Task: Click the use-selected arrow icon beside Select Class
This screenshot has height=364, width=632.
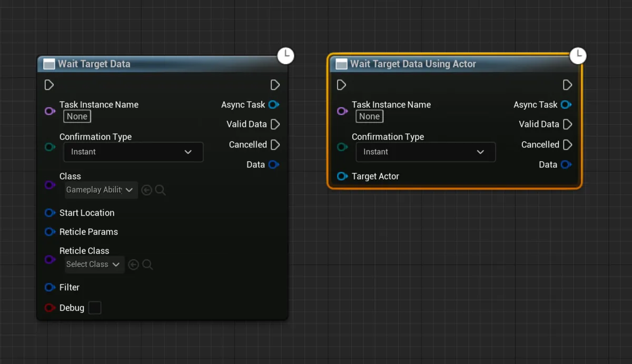Action: (x=134, y=264)
